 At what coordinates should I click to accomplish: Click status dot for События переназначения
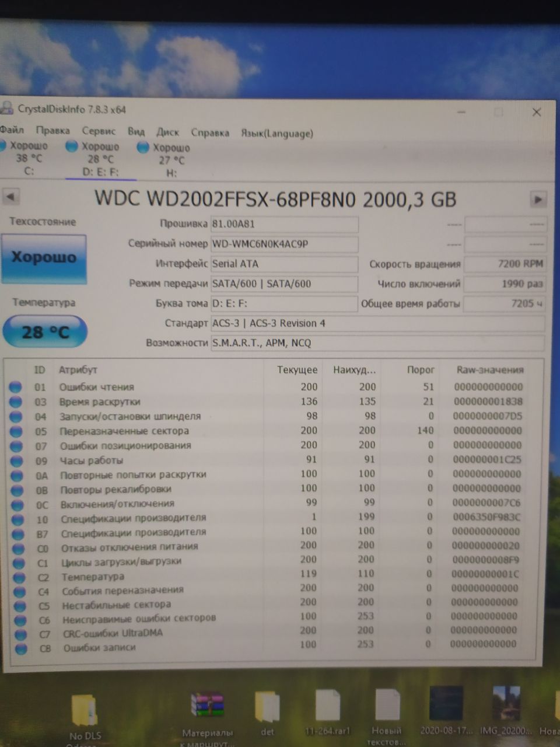(20, 592)
